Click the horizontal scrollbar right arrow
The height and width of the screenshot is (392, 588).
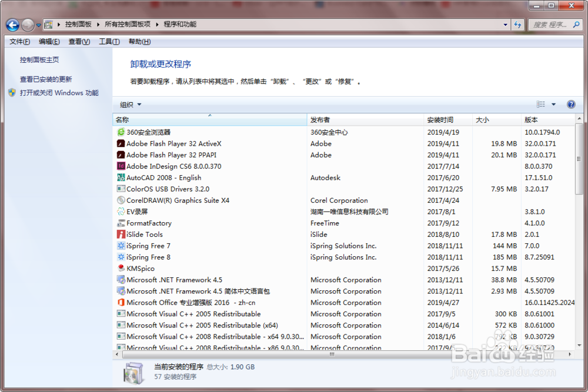pyautogui.click(x=570, y=354)
